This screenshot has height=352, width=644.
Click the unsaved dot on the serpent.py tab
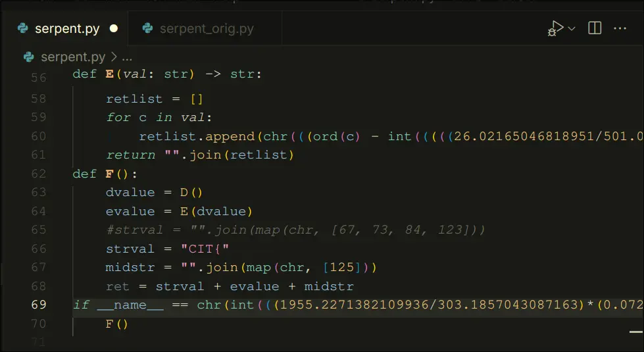coord(113,28)
